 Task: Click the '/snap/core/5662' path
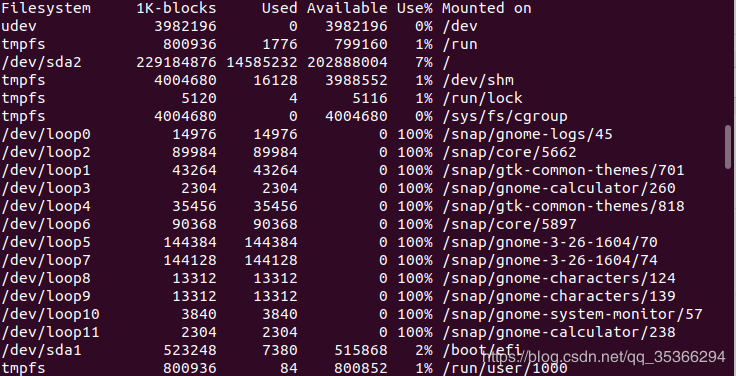(x=509, y=152)
